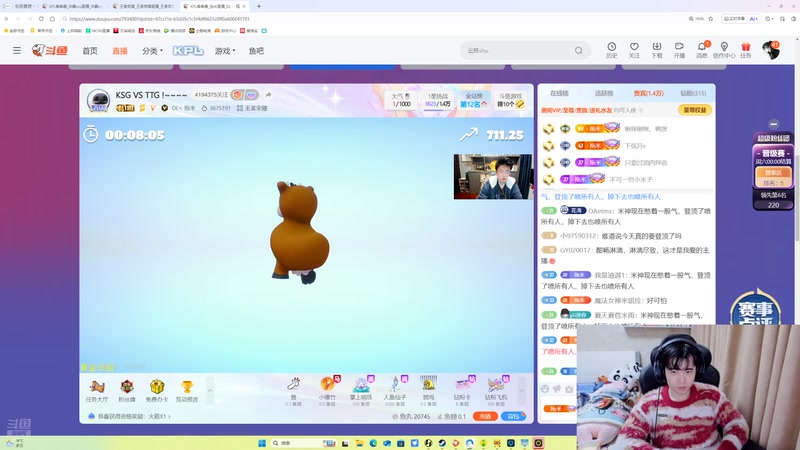The image size is (800, 450).
Task: Expand the arrow next to 互动预言
Action: coord(210,391)
